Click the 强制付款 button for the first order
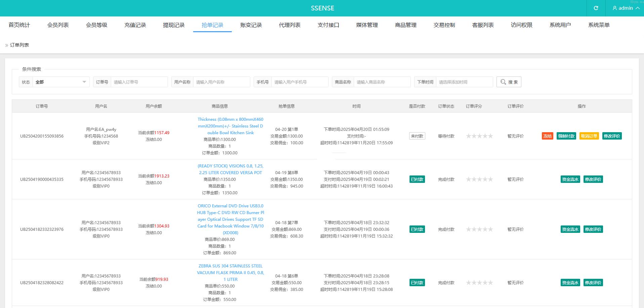The height and width of the screenshot is (308, 644). [x=566, y=136]
